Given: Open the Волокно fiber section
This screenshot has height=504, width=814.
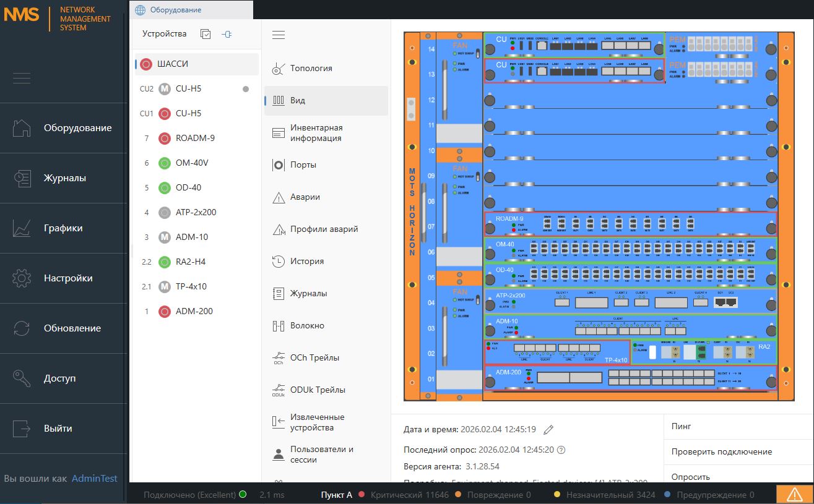Looking at the screenshot, I should click(306, 326).
